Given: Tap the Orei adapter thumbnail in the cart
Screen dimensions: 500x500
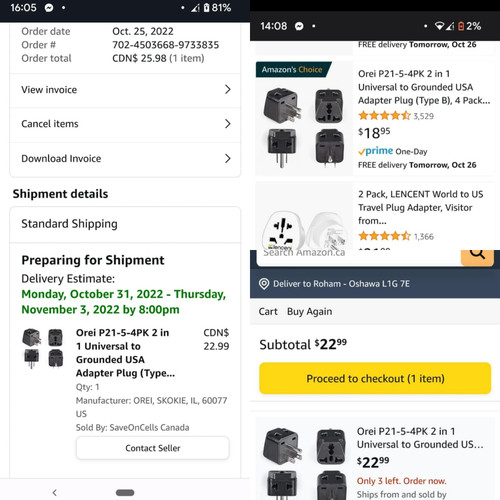Looking at the screenshot, I should coord(304,463).
